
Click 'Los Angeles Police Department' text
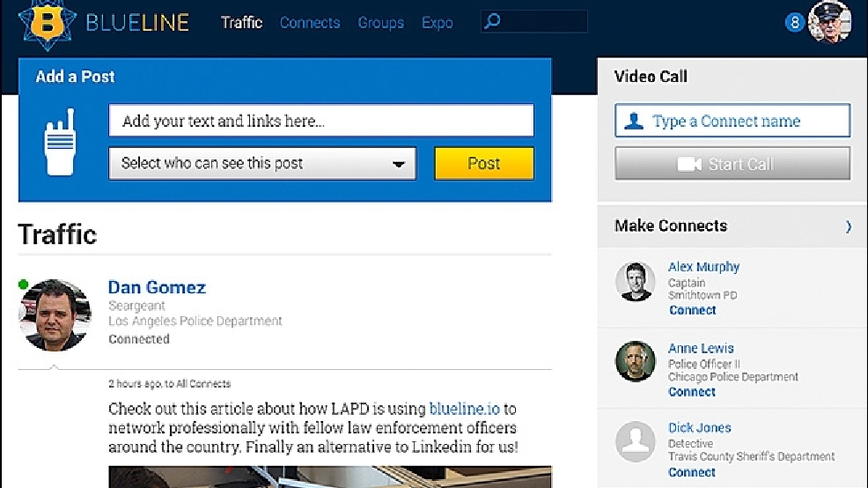(x=195, y=322)
